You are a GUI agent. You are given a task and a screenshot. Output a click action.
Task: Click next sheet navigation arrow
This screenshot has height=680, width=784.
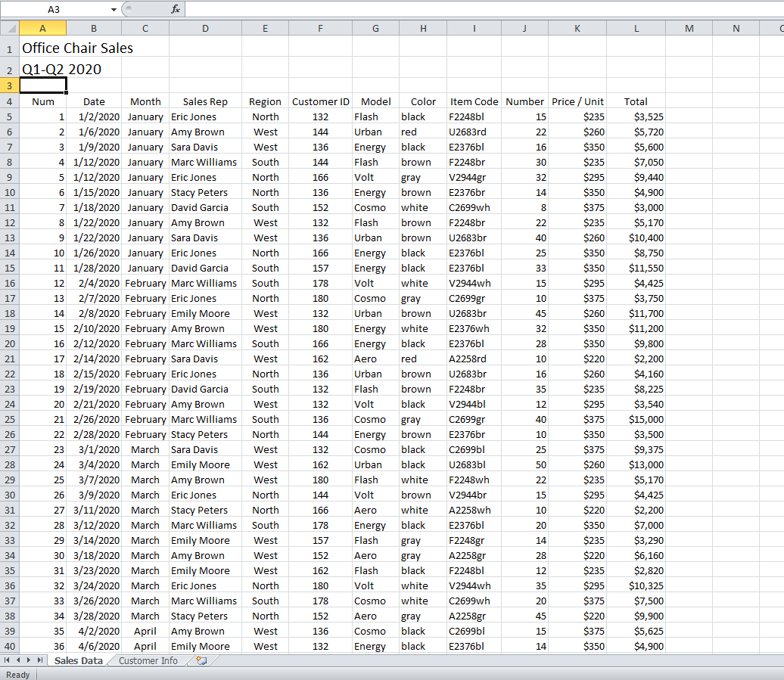(29, 660)
